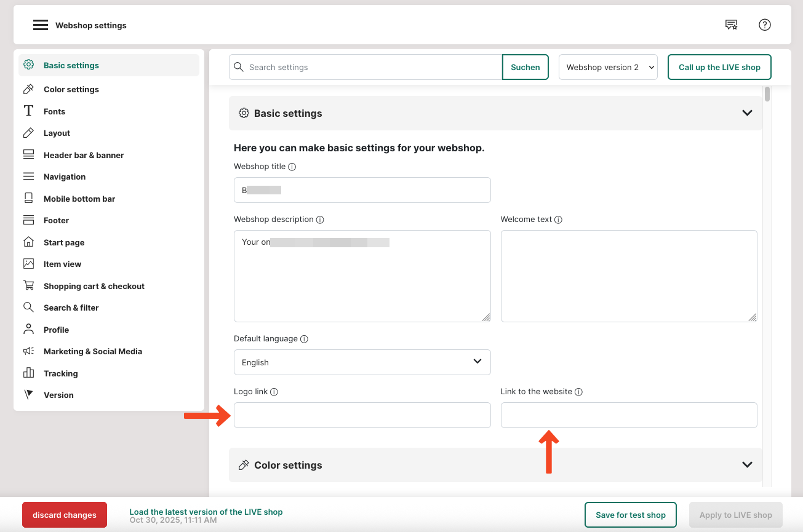This screenshot has height=532, width=803.
Task: Open the Webshop version 2 dropdown
Action: pyautogui.click(x=608, y=67)
